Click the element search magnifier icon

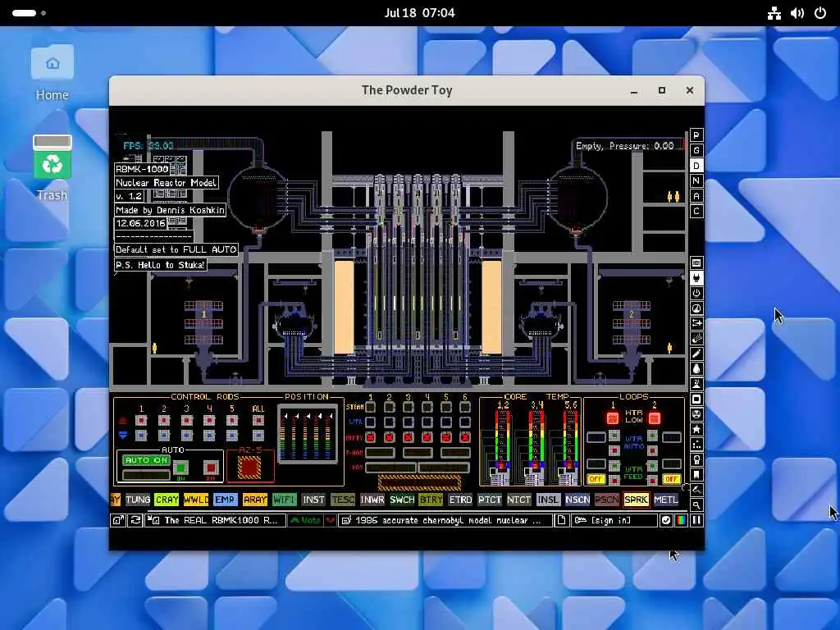(696, 505)
